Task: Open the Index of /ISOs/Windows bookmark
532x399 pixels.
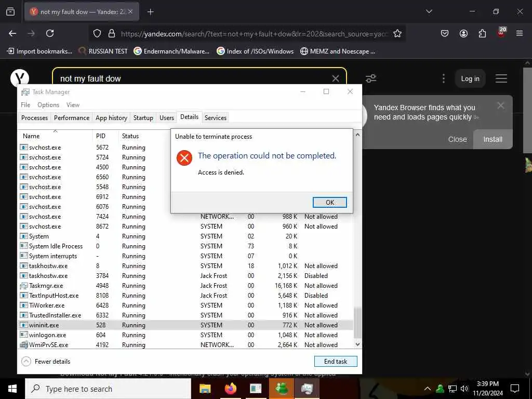Action: (x=255, y=51)
